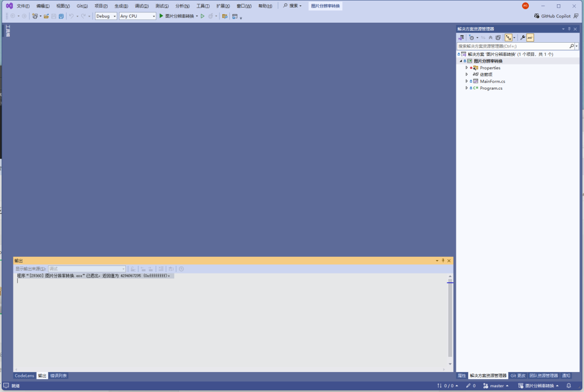Toggle Track Active Item button in Solution Explorer
Image resolution: width=584 pixels, height=392 pixels.
508,38
